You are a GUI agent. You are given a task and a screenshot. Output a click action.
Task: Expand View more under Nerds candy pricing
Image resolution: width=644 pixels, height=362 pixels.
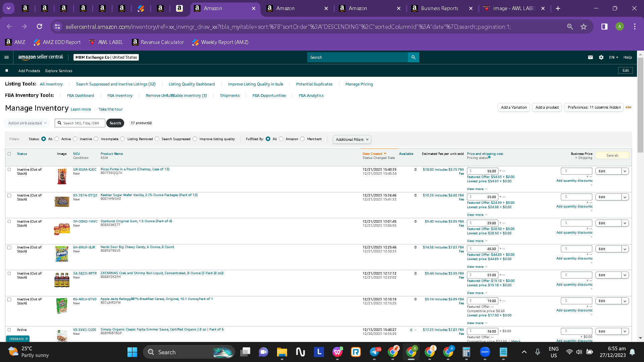click(477, 267)
